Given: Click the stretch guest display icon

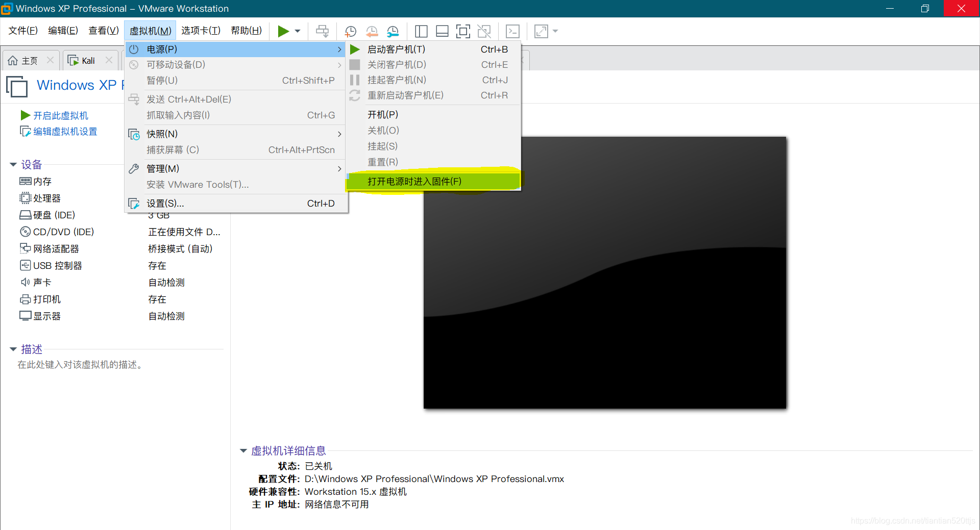Looking at the screenshot, I should (541, 31).
